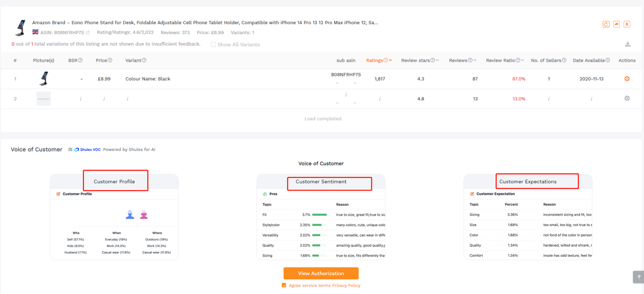Click the Self (57.1%) entry under Who
Viewport: 644px width, 294px height.
[x=75, y=240]
